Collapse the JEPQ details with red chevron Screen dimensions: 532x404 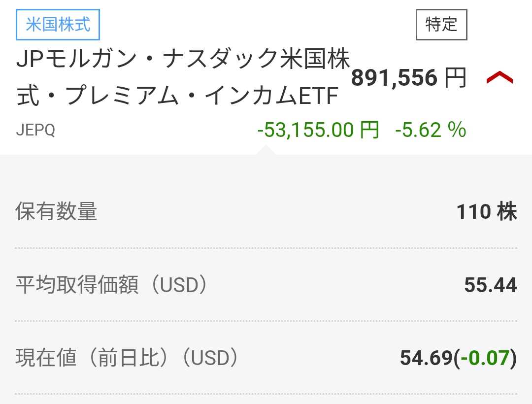pos(499,78)
